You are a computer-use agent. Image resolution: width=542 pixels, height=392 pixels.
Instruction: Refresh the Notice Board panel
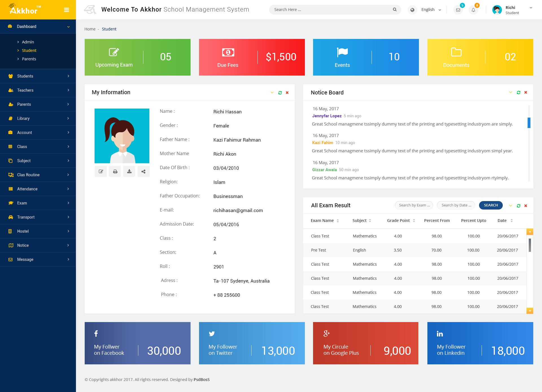point(519,93)
